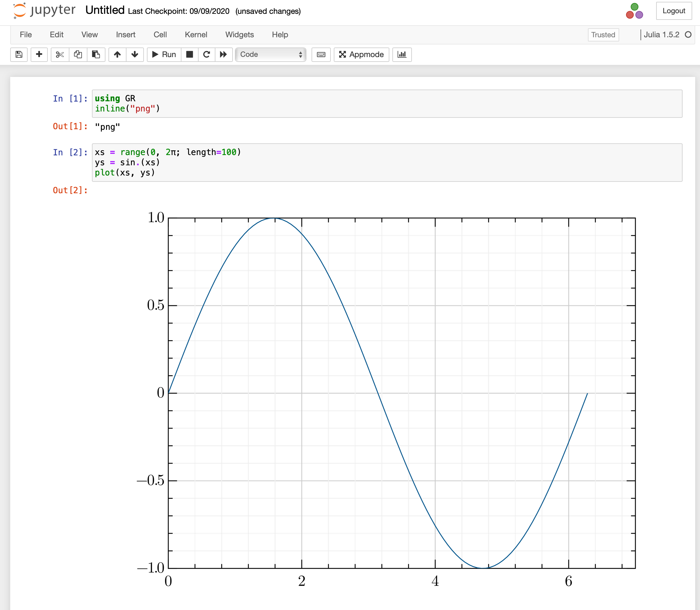This screenshot has height=610, width=700.
Task: Click inside the plot(xs, ys) code cell
Action: (x=374, y=162)
